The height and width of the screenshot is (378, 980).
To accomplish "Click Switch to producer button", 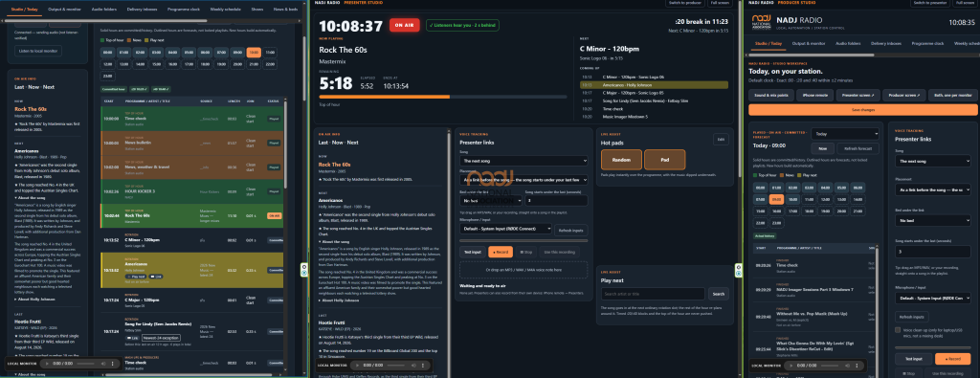I will pos(685,3).
